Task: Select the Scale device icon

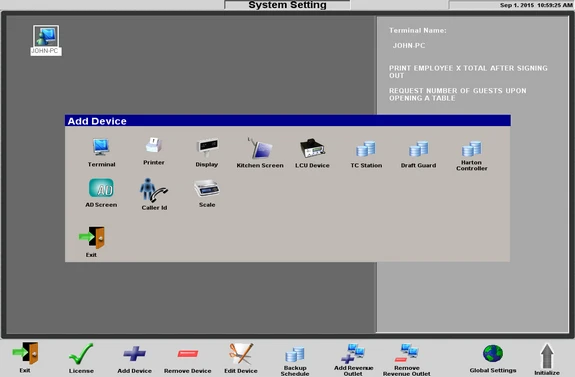Action: (x=207, y=193)
